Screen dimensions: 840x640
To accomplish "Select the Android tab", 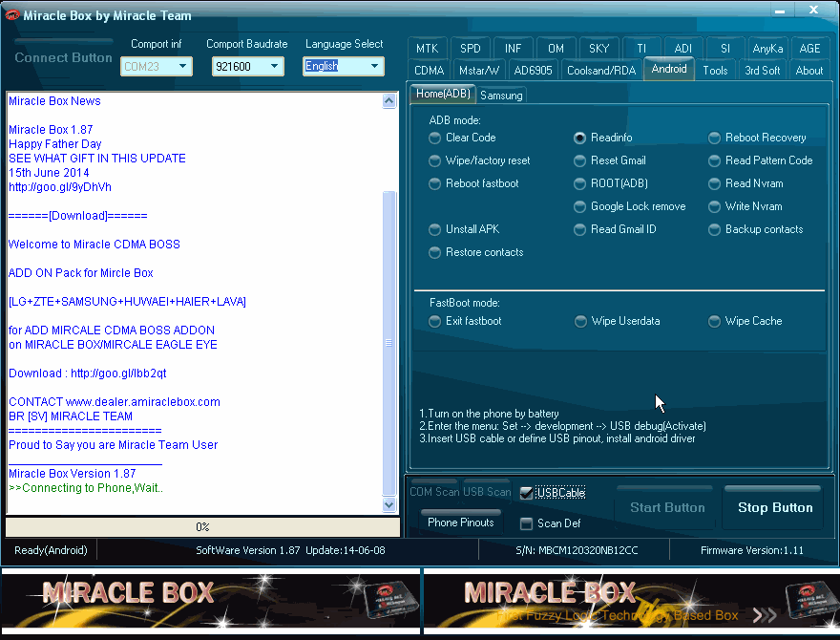I will [x=669, y=69].
